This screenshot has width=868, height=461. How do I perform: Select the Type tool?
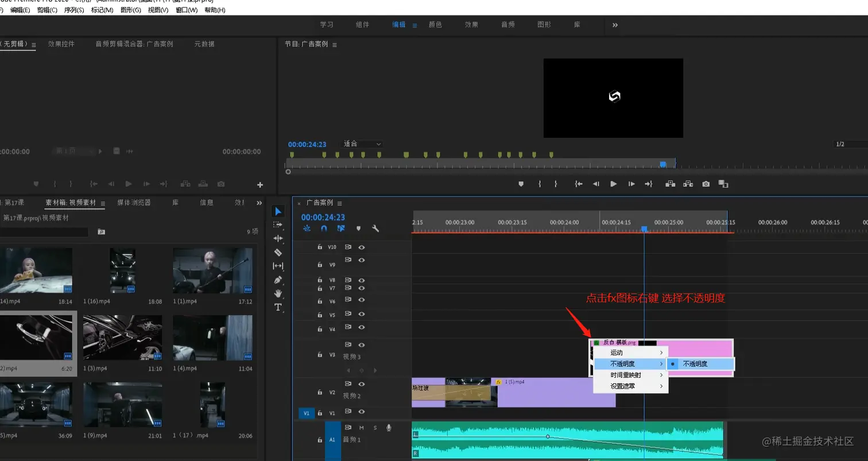pos(278,307)
